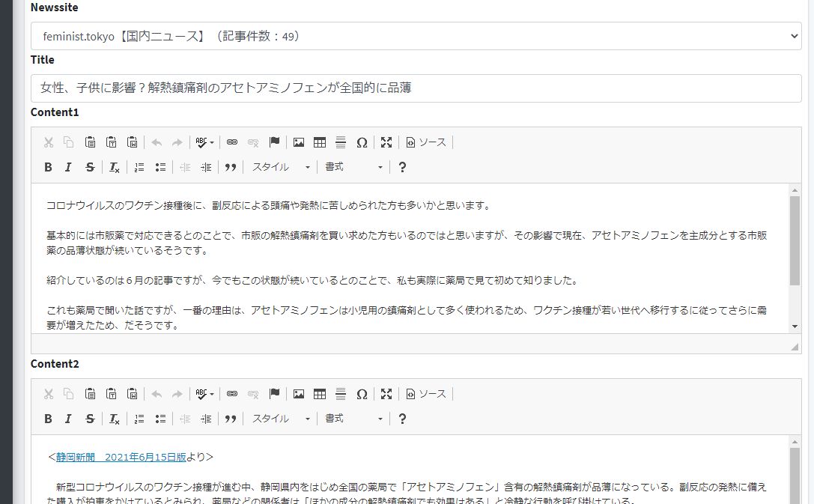Screen dimensions: 814x504
Task: Open 静岡新聞 2021年6月15日版 link
Action: click(121, 457)
